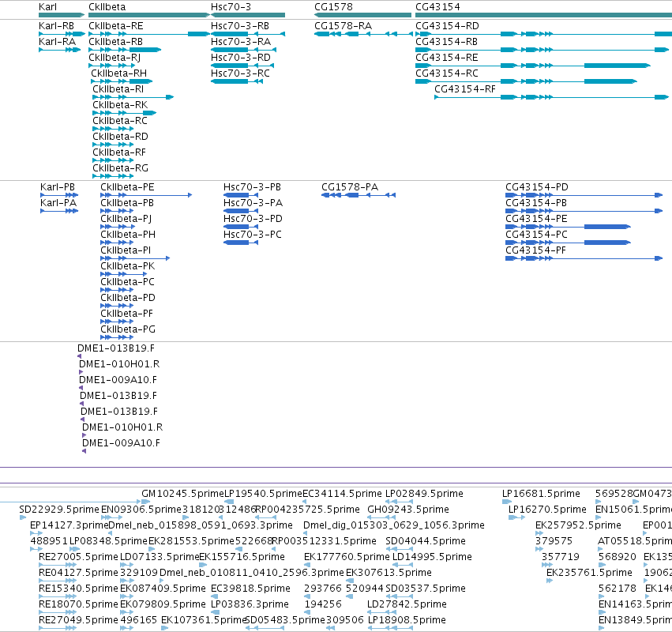672x632 pixels.
Task: Click EST label EK235761.5prime
Action: click(x=589, y=574)
